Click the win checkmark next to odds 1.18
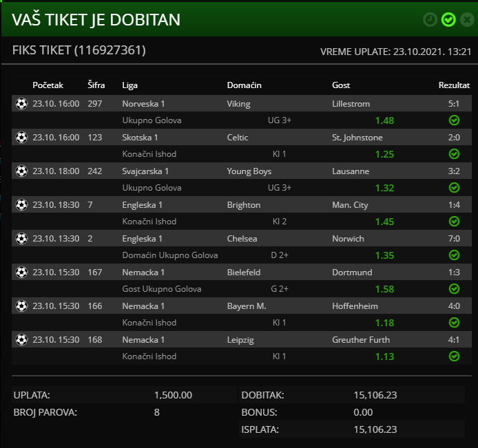The height and width of the screenshot is (448, 478). (454, 323)
